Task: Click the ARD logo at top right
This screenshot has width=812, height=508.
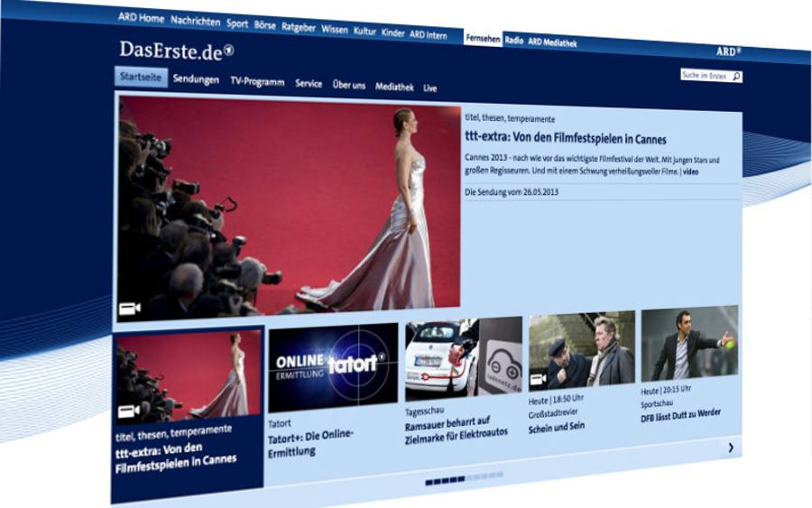Action: 729,51
